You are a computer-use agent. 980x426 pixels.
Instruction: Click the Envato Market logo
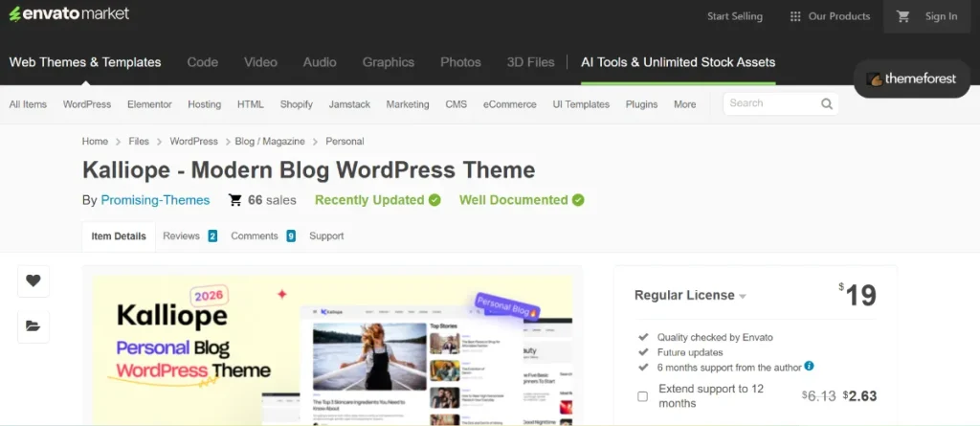tap(69, 13)
